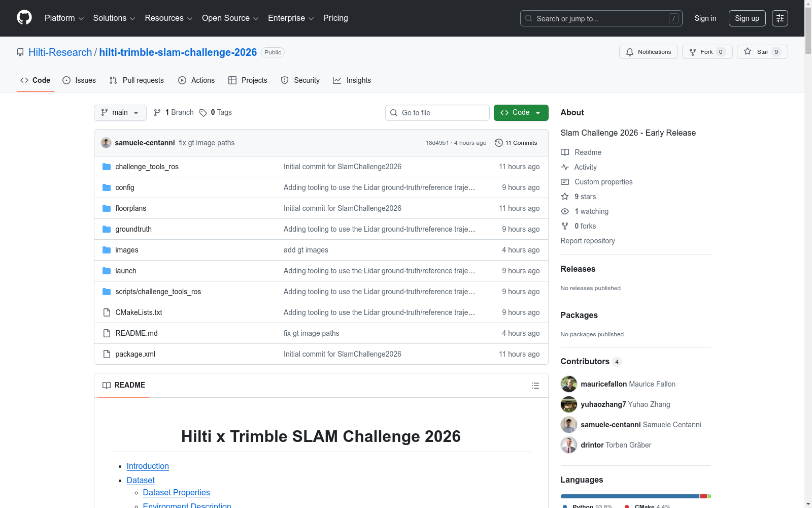The image size is (812, 508).
Task: Open the GitHub homepage logo
Action: click(24, 18)
